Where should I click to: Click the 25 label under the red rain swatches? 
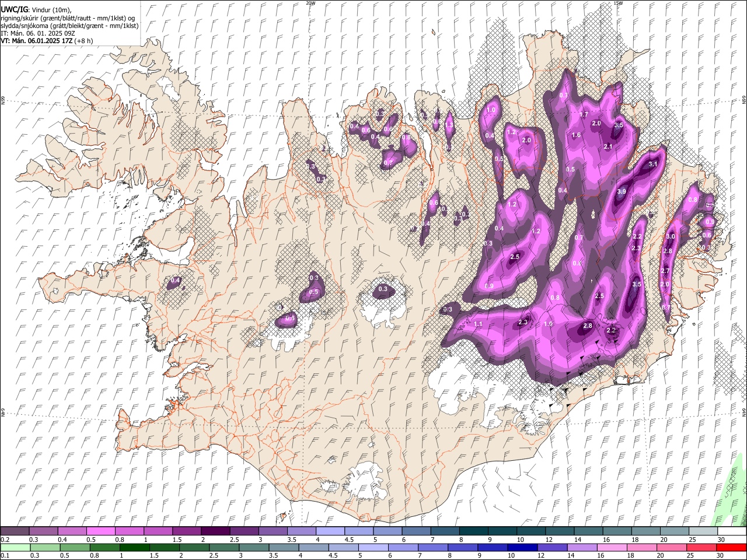point(690,555)
